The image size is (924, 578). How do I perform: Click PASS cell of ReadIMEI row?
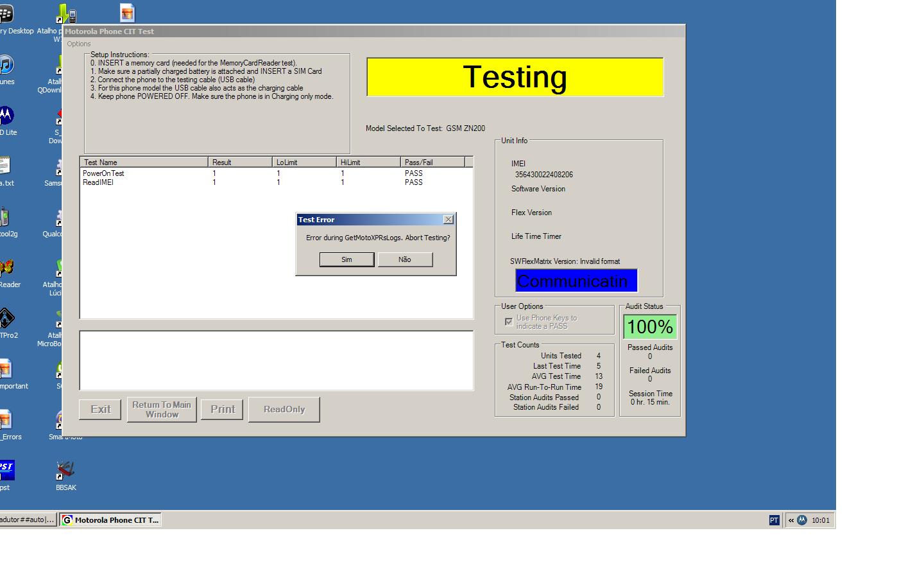[414, 182]
